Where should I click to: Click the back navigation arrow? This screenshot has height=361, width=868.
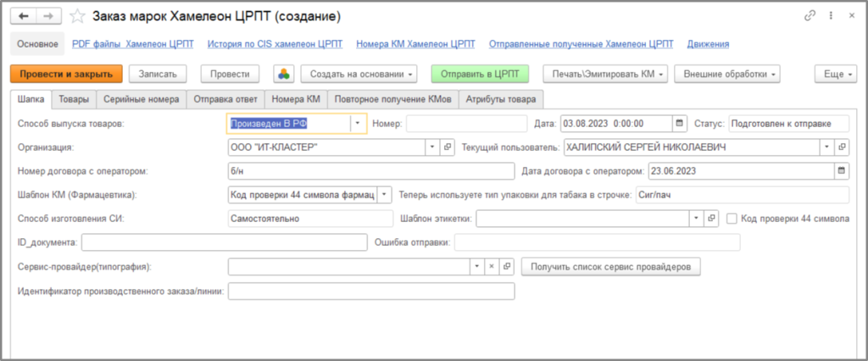[25, 15]
